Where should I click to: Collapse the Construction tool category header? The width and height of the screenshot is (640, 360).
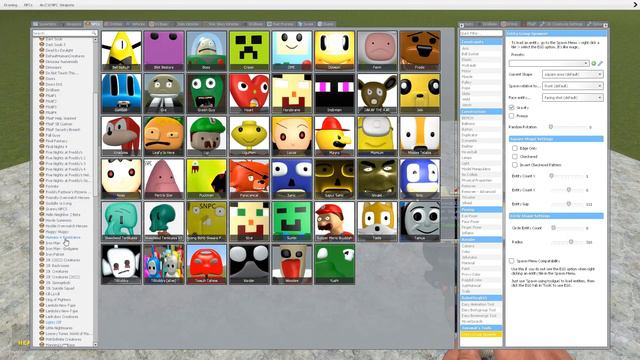481,111
